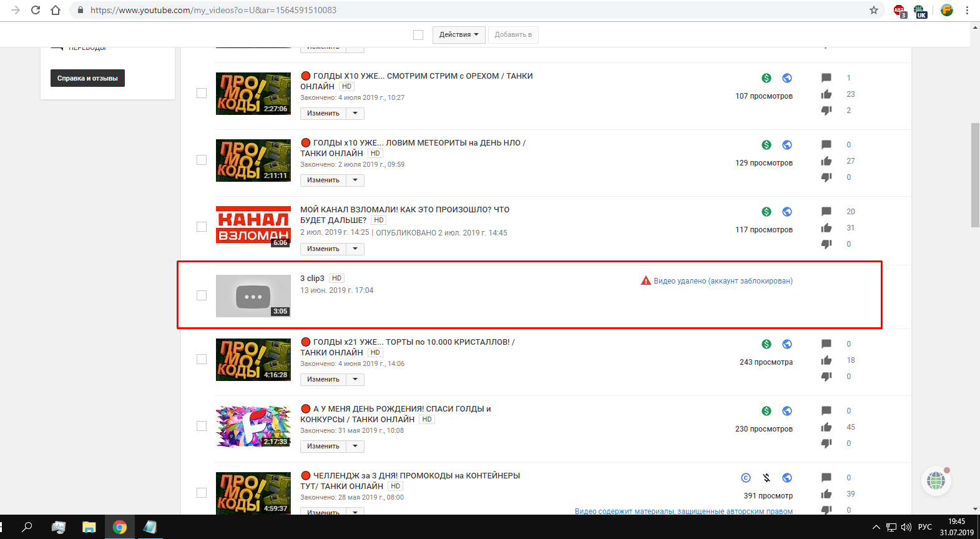Switch to Chrome from taskbar
980x539 pixels.
click(x=119, y=527)
